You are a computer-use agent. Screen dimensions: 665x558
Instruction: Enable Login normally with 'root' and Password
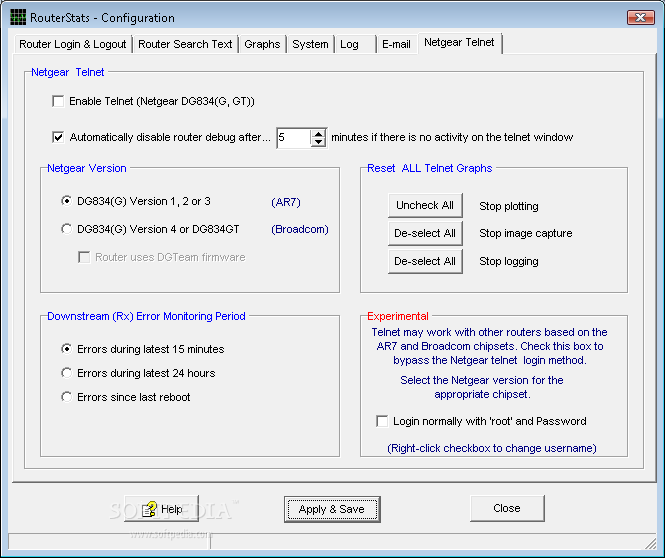[382, 421]
